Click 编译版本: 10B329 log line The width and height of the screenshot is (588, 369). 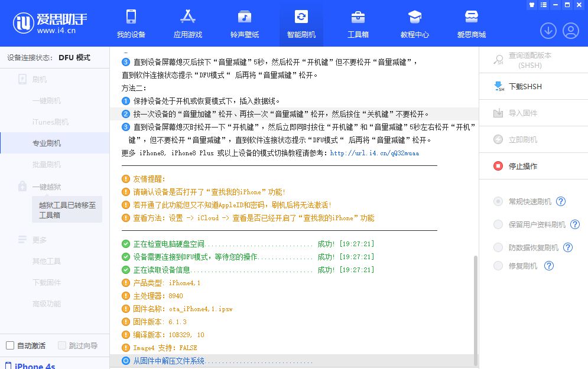[168, 335]
